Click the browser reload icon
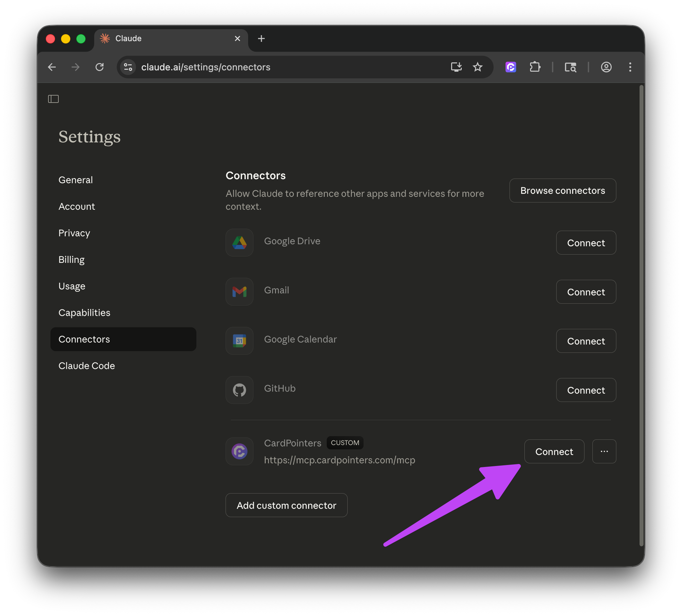 pyautogui.click(x=100, y=67)
